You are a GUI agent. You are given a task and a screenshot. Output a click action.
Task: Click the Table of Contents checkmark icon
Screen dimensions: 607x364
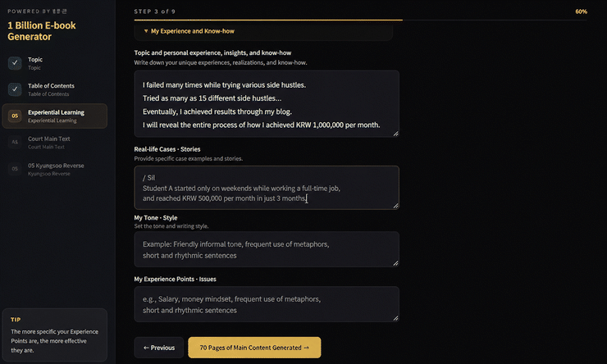click(15, 89)
